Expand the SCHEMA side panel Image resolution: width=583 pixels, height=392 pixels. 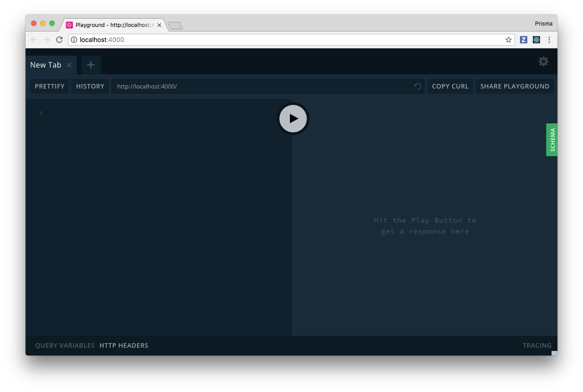(x=551, y=140)
